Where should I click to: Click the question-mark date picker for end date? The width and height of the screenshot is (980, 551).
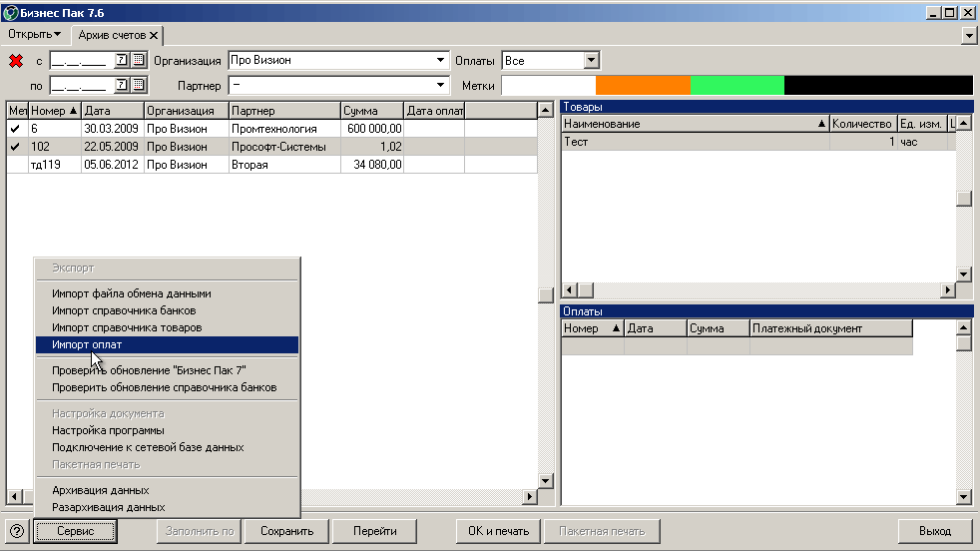[x=122, y=85]
